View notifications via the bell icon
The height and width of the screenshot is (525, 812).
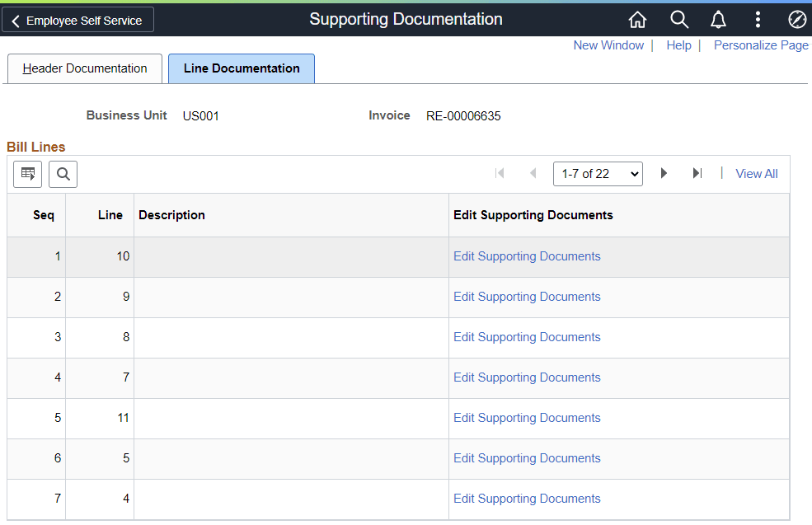717,19
